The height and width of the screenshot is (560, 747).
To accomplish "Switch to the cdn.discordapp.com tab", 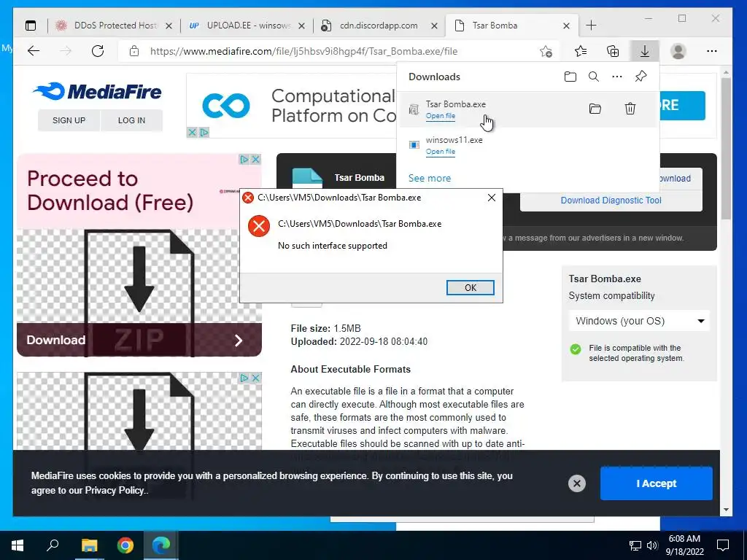I will [x=379, y=26].
